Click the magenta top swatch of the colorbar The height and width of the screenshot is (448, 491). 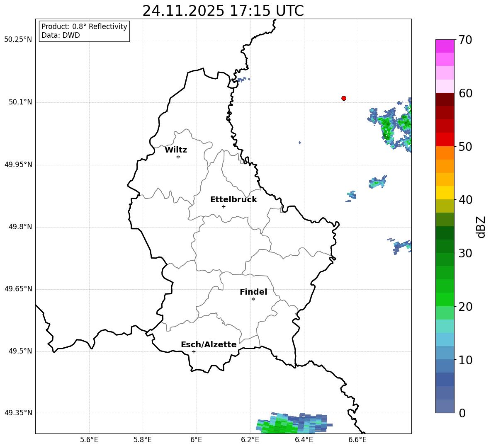point(445,46)
